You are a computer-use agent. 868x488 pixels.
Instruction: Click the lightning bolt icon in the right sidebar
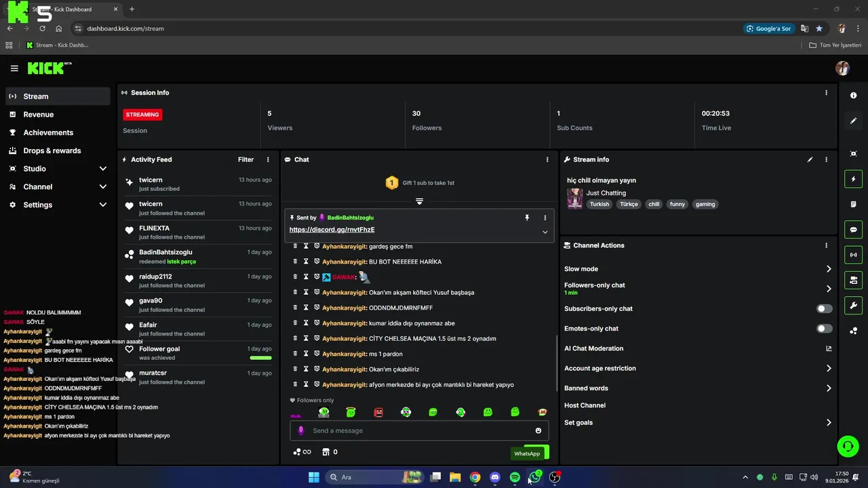(x=853, y=179)
